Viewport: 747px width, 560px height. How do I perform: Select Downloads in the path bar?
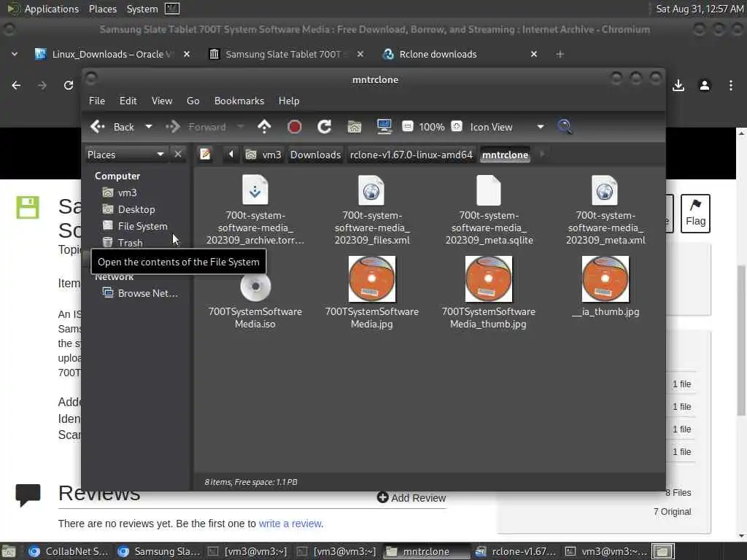(315, 155)
